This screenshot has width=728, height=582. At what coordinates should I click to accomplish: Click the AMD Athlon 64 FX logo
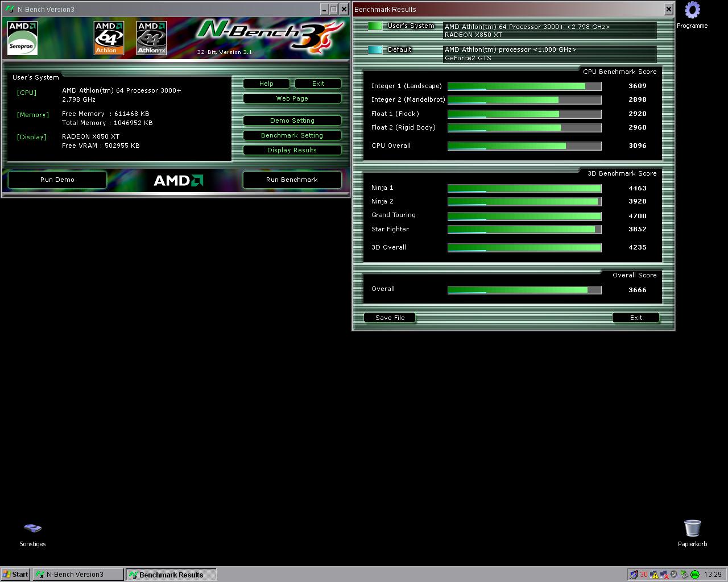[x=151, y=38]
